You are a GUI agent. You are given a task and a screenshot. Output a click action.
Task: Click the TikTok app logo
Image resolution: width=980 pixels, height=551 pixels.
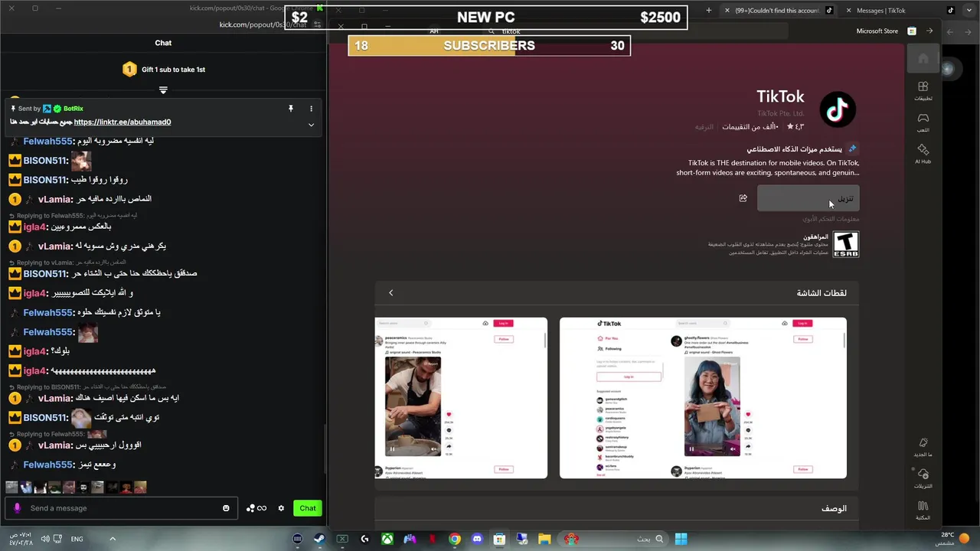click(x=838, y=109)
